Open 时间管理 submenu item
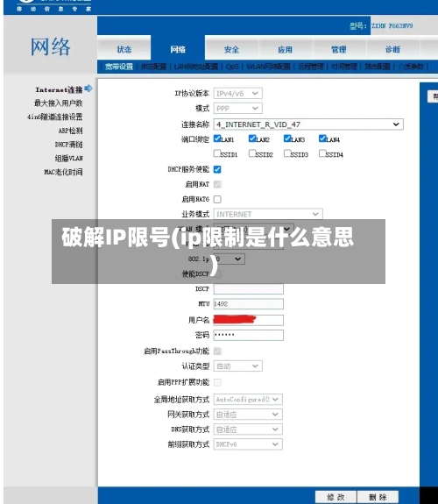Viewport: 438px width, 504px height. click(x=344, y=67)
